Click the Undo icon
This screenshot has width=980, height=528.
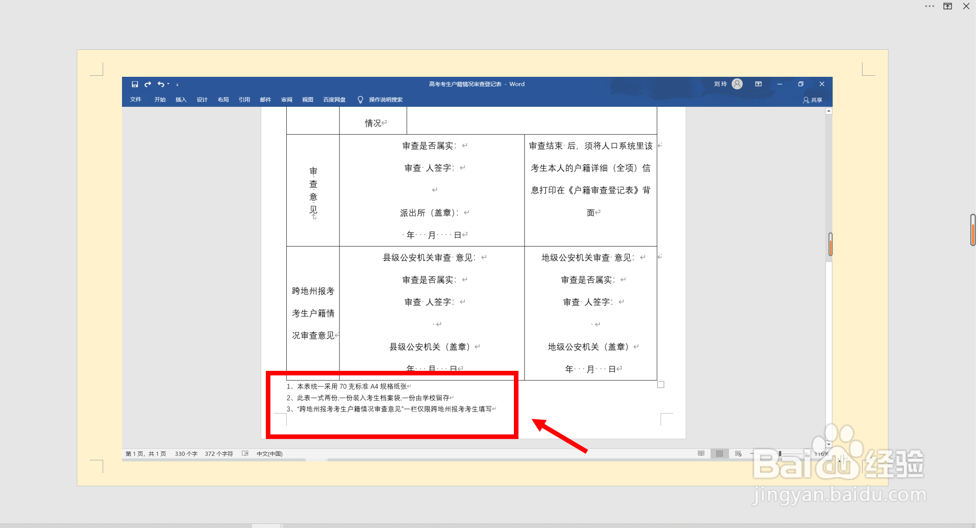click(x=161, y=84)
